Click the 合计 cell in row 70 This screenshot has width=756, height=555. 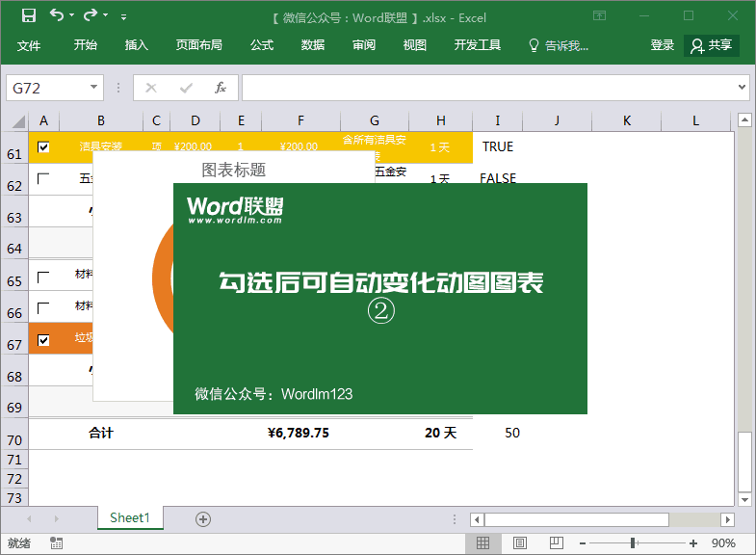101,433
